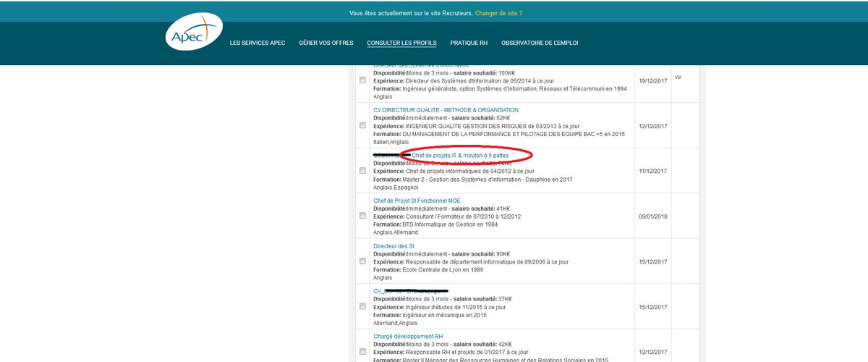Click date 19/12/2017
Image resolution: width=868 pixels, height=362 pixels.
pos(653,80)
